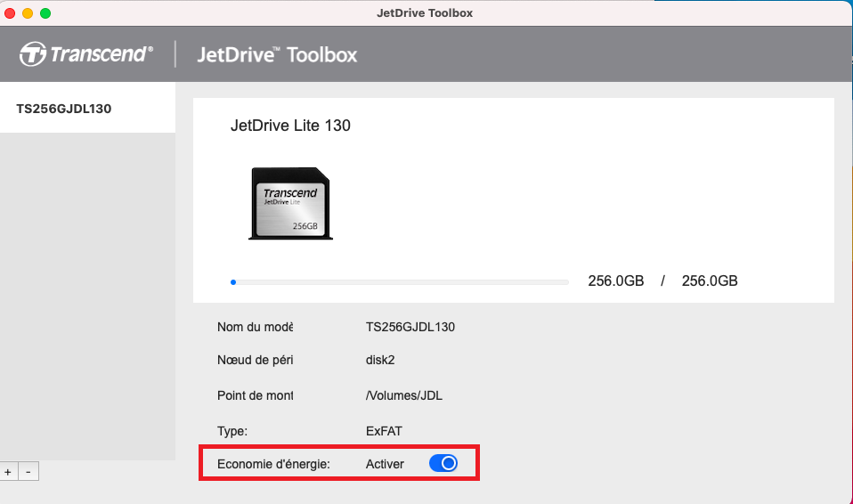Maximize the window with the green button
Viewport: 853px width, 504px height.
click(45, 13)
